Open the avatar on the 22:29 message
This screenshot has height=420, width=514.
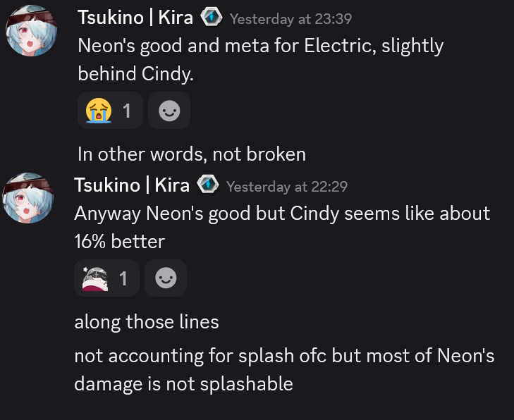(28, 198)
